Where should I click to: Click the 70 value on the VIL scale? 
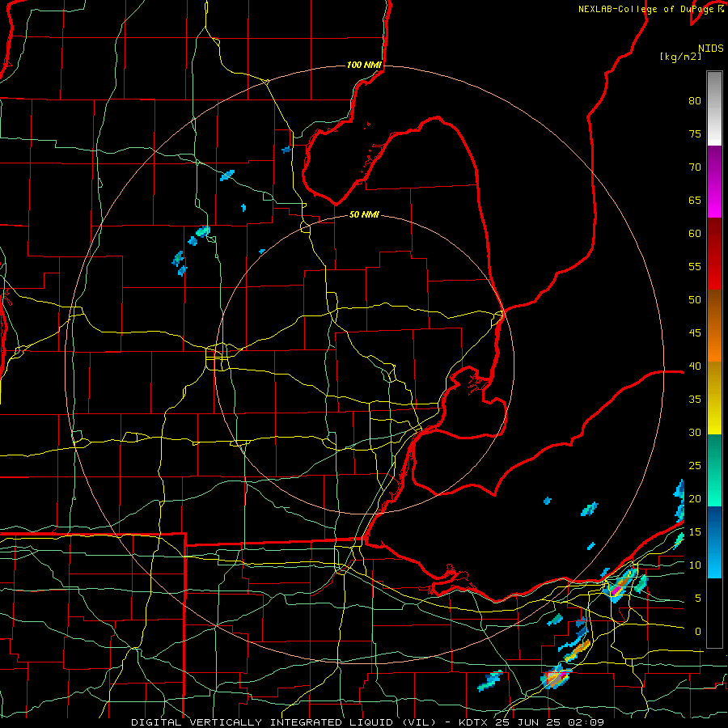coord(695,167)
